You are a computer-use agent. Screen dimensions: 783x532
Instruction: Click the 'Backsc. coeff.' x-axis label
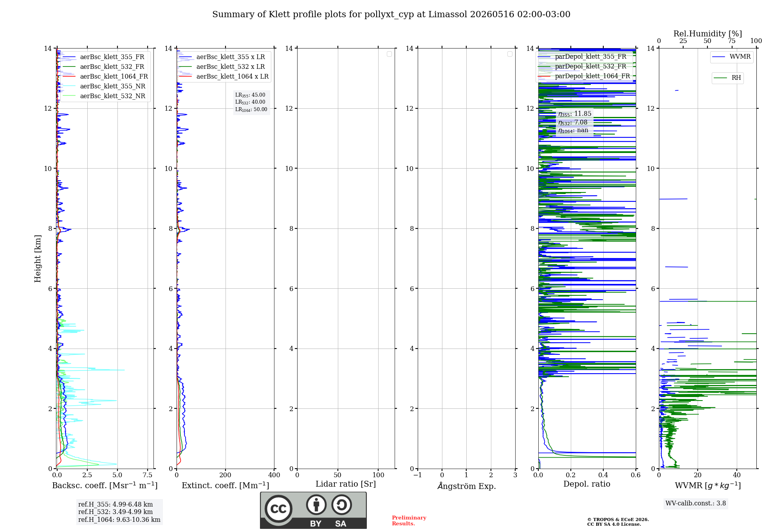pos(105,485)
